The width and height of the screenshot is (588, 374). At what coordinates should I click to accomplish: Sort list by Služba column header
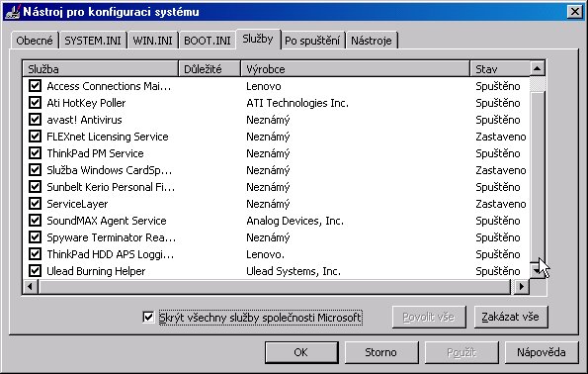(100, 69)
